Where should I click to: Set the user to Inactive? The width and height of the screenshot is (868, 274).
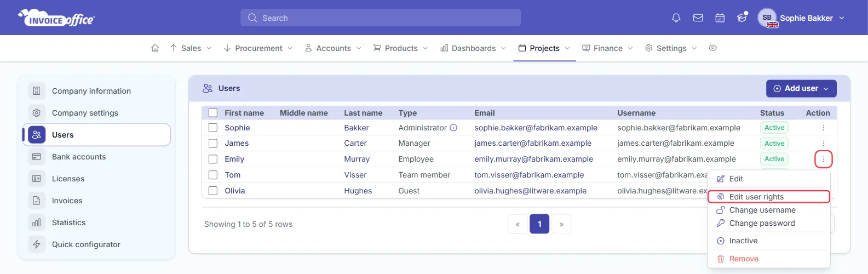point(769,241)
